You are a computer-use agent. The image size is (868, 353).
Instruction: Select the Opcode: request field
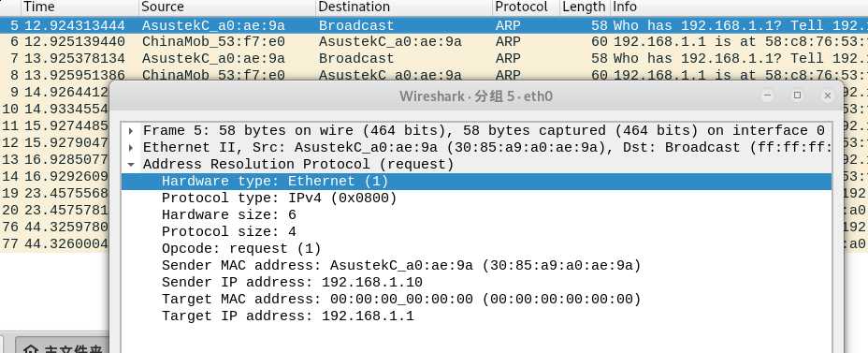476,248
